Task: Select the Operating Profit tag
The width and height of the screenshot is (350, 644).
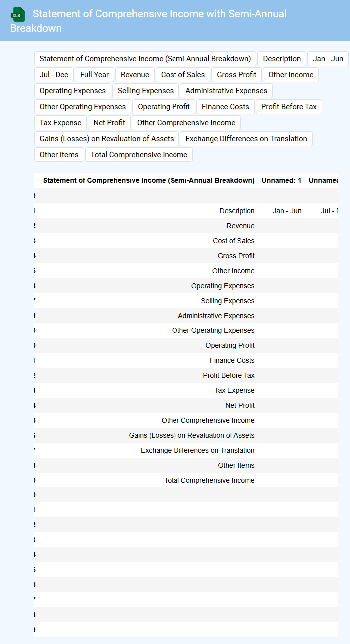Action: coord(164,107)
